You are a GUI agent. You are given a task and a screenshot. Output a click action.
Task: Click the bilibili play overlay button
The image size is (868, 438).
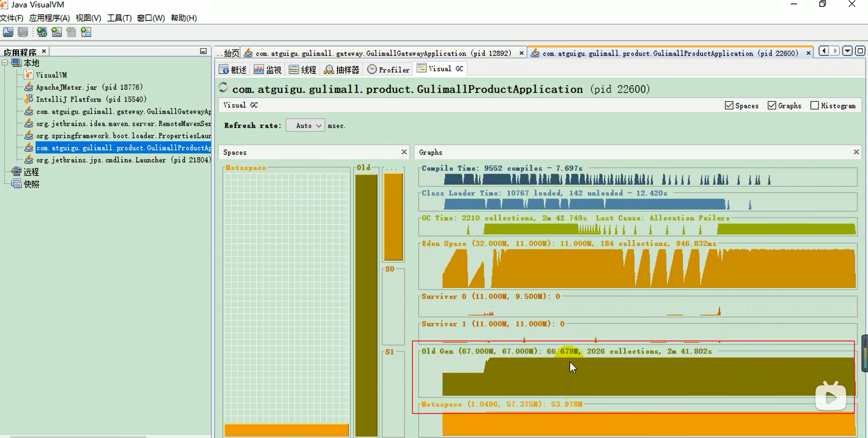point(831,397)
